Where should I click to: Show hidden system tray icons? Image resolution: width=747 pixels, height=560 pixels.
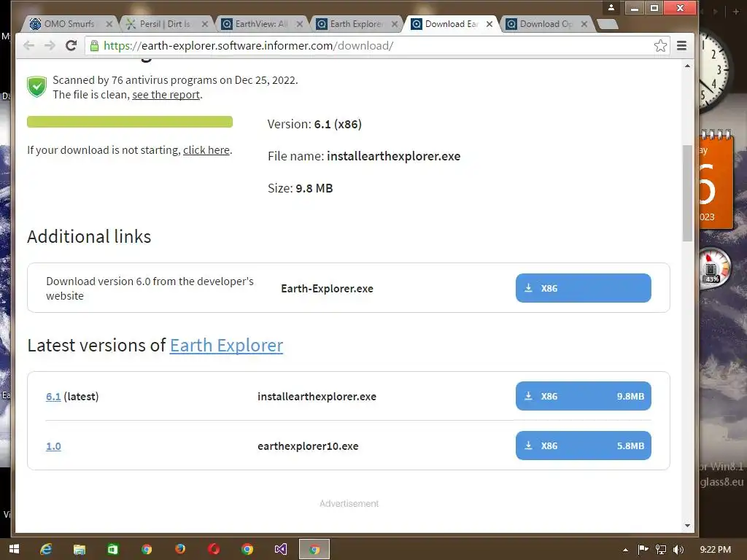(625, 550)
